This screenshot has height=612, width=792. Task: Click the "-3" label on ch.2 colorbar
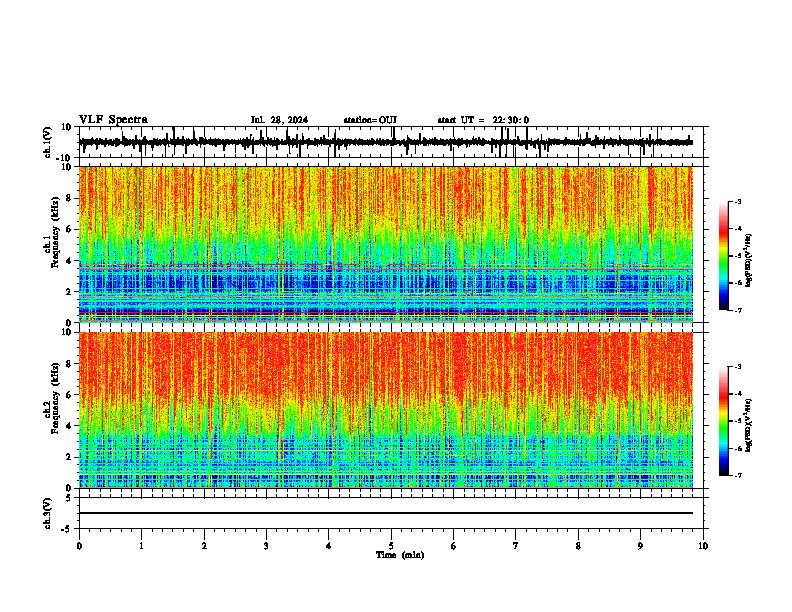point(738,367)
